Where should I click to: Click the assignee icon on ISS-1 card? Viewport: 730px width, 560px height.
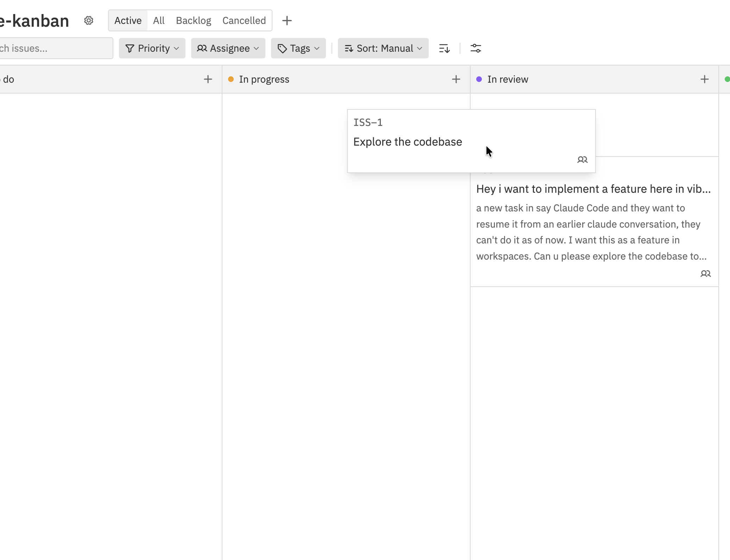pos(583,160)
